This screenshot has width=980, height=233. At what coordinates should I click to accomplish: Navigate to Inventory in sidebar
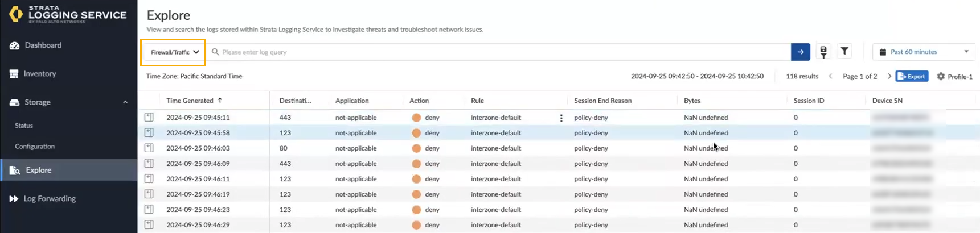pyautogui.click(x=39, y=74)
